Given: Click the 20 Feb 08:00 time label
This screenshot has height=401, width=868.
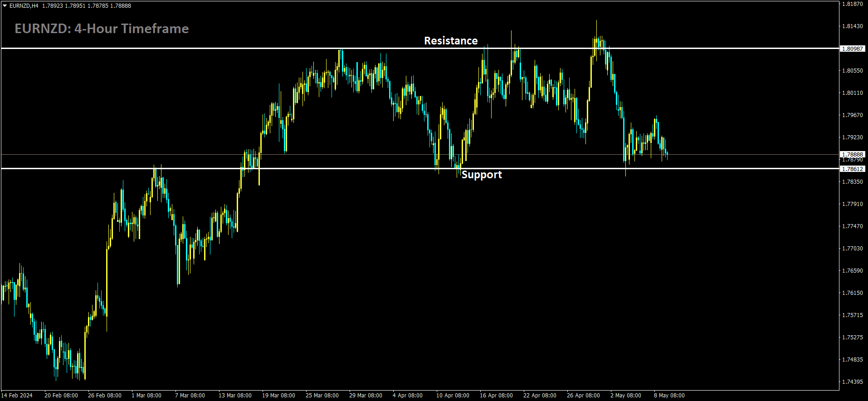Looking at the screenshot, I should coord(61,395).
